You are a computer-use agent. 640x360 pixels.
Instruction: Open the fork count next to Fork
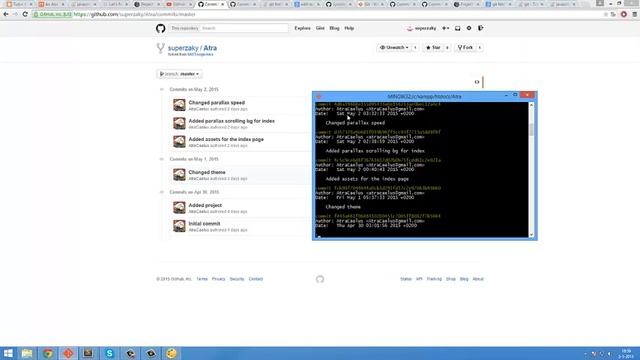pyautogui.click(x=480, y=48)
